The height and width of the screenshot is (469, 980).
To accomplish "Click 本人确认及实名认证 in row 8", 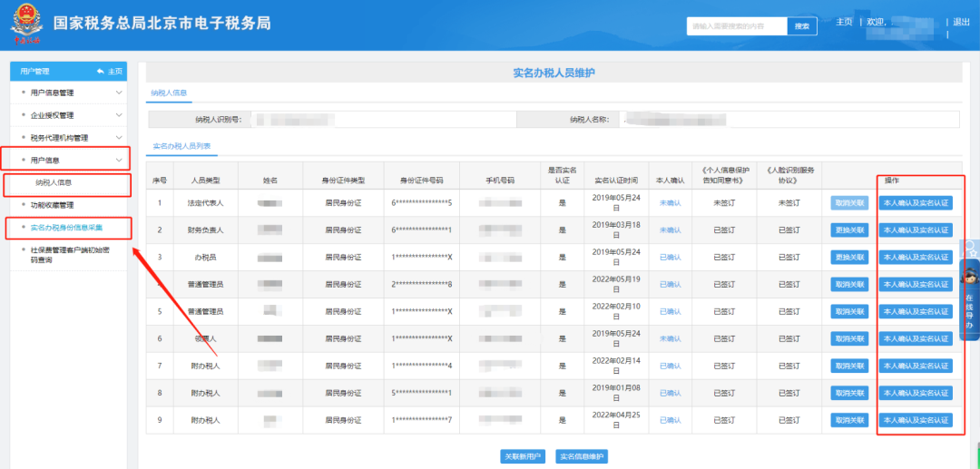I will [x=916, y=393].
